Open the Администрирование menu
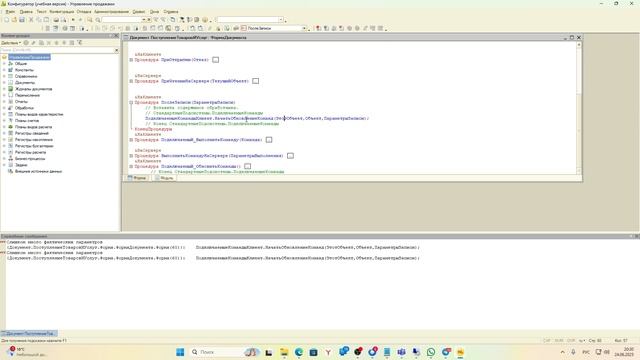The image size is (640, 360). [111, 12]
